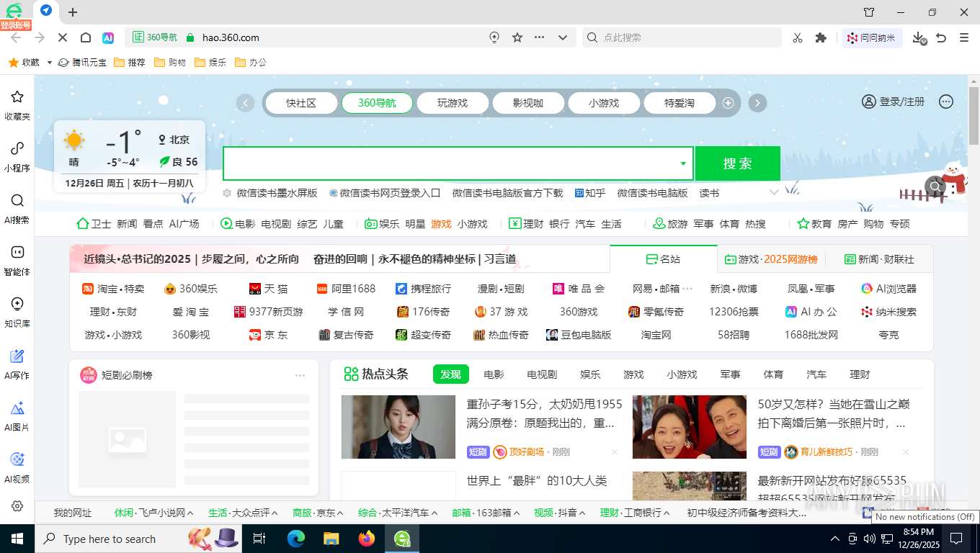Open Firefox from the taskbar

click(x=367, y=538)
